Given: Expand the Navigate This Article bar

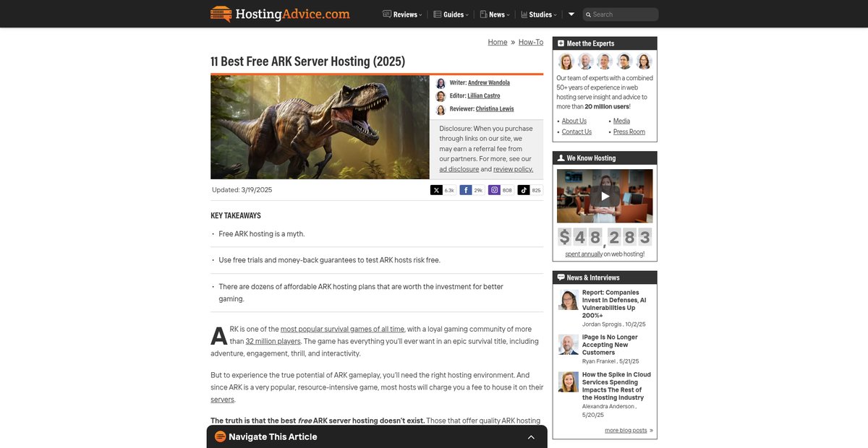Looking at the screenshot, I should (x=377, y=436).
